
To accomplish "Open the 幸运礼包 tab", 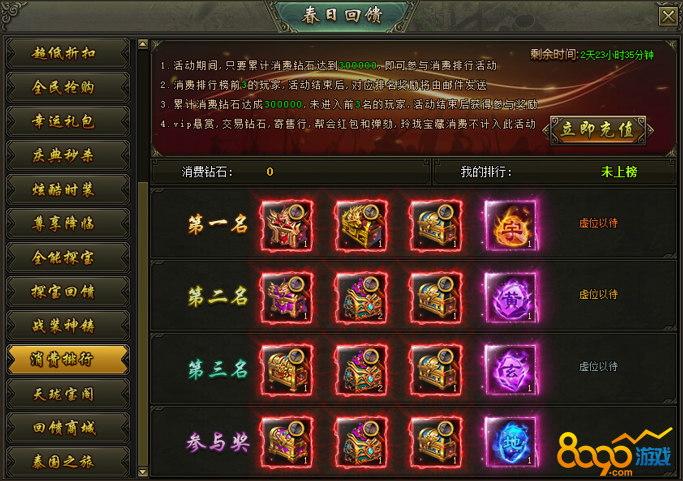I will point(68,121).
